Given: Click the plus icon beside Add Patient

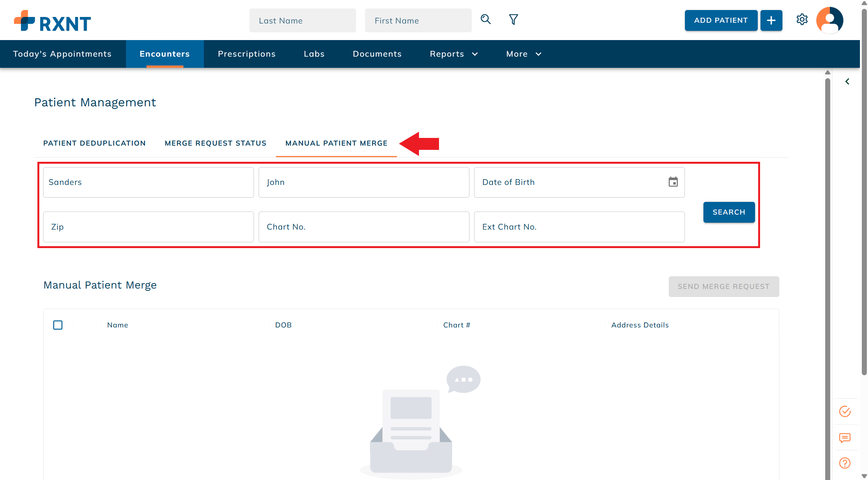Looking at the screenshot, I should point(771,20).
